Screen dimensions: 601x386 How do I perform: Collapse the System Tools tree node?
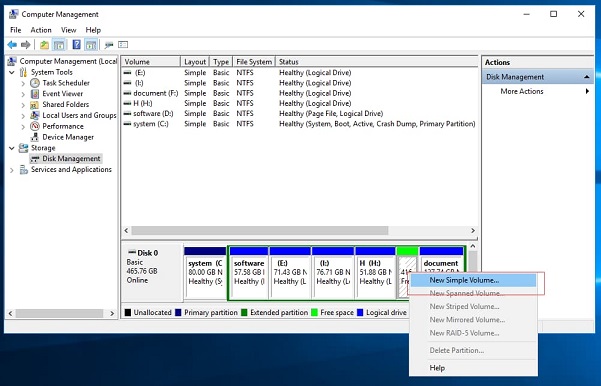(x=12, y=72)
